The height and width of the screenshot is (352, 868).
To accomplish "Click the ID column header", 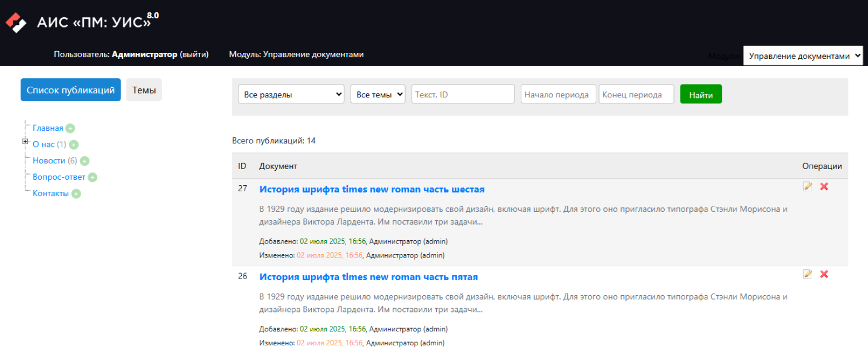I will [x=242, y=166].
